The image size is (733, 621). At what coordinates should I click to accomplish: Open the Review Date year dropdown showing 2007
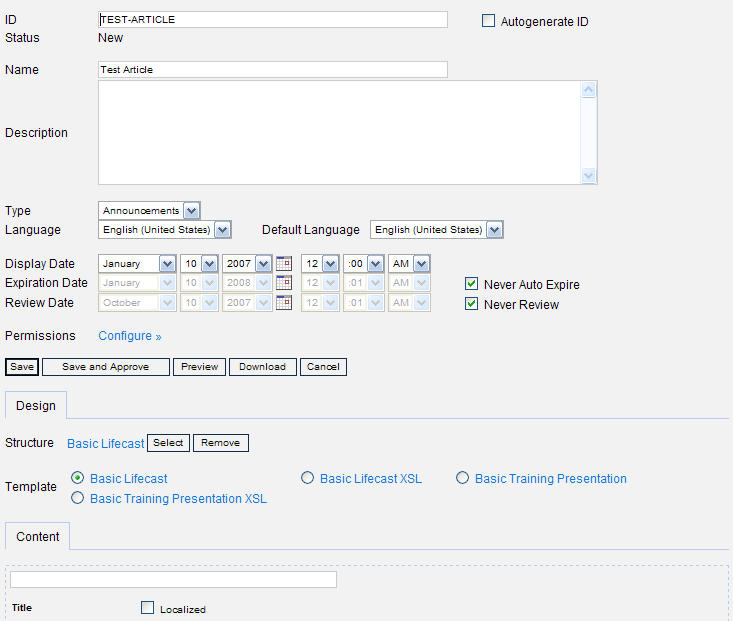(247, 303)
